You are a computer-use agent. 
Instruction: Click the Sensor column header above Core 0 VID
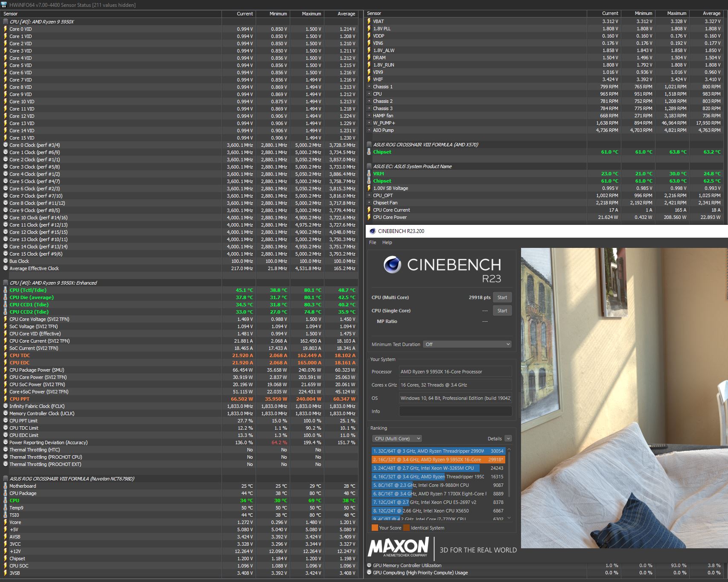(x=111, y=14)
